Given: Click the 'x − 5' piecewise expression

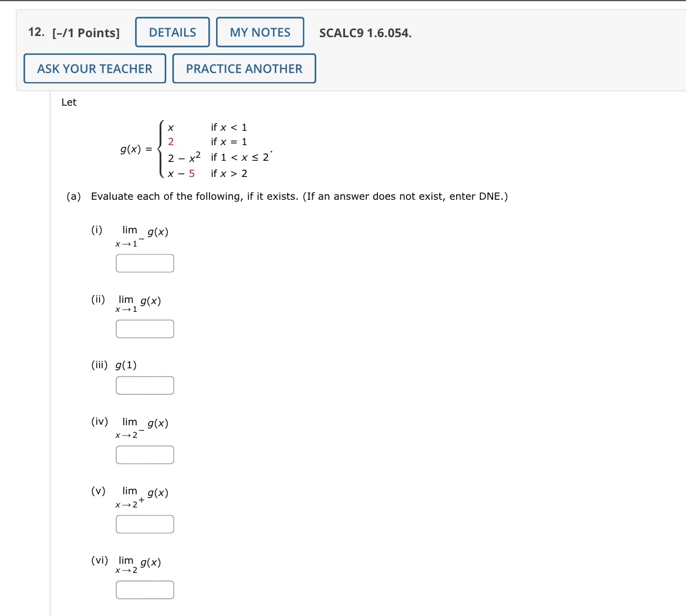Looking at the screenshot, I should tap(181, 173).
